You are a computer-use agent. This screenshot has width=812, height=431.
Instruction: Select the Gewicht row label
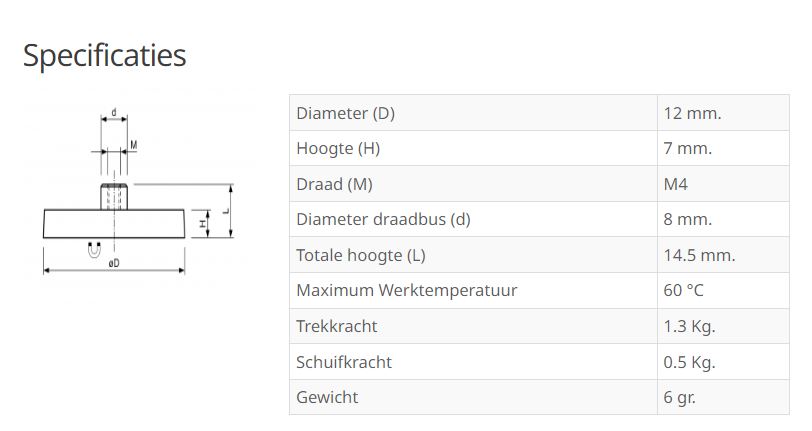tap(327, 397)
